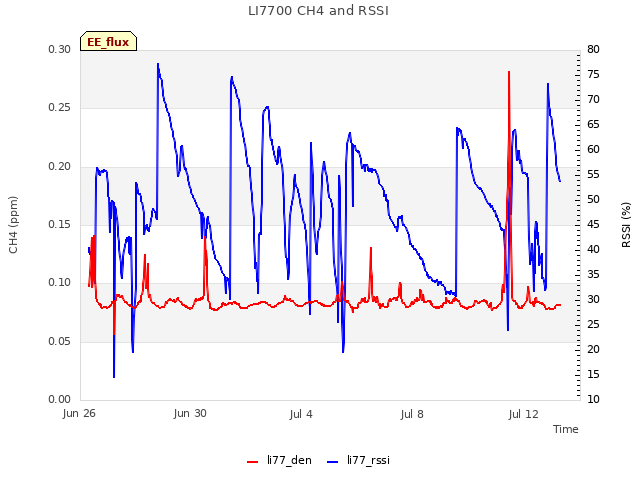Click the 0.00 left axis value
The image size is (640, 480).
click(x=60, y=399)
